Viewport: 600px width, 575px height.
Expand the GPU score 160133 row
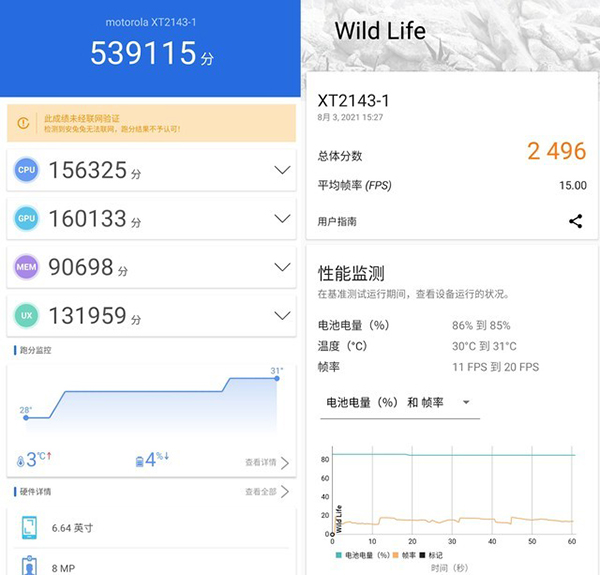[x=281, y=219]
